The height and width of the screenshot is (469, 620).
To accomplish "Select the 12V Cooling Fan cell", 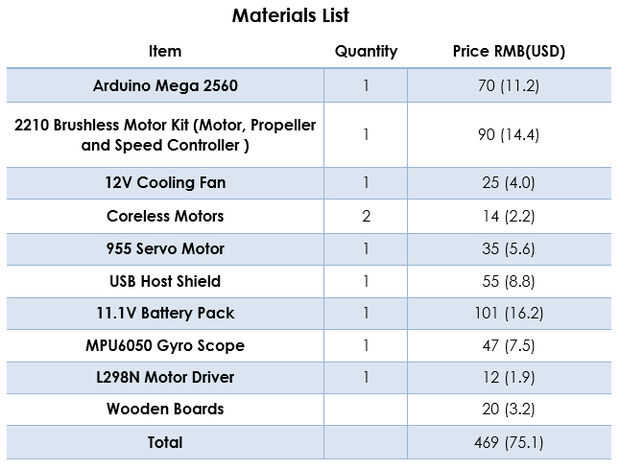I will (x=165, y=183).
